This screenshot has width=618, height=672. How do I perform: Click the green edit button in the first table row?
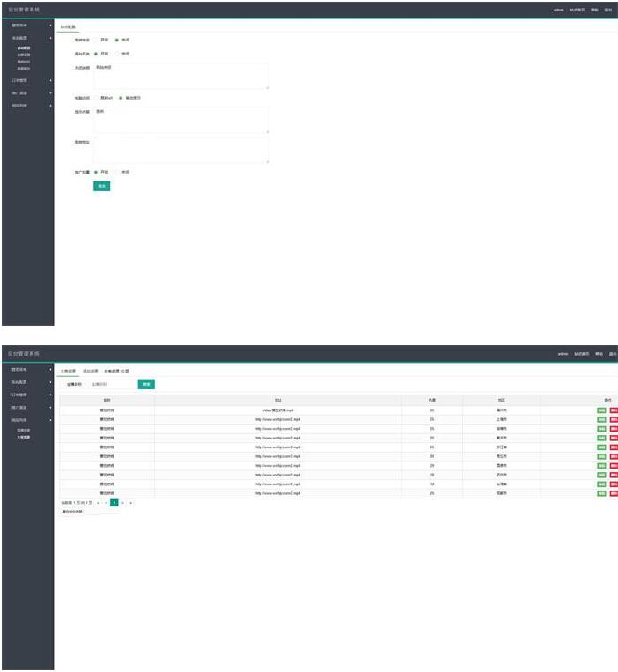(x=601, y=410)
